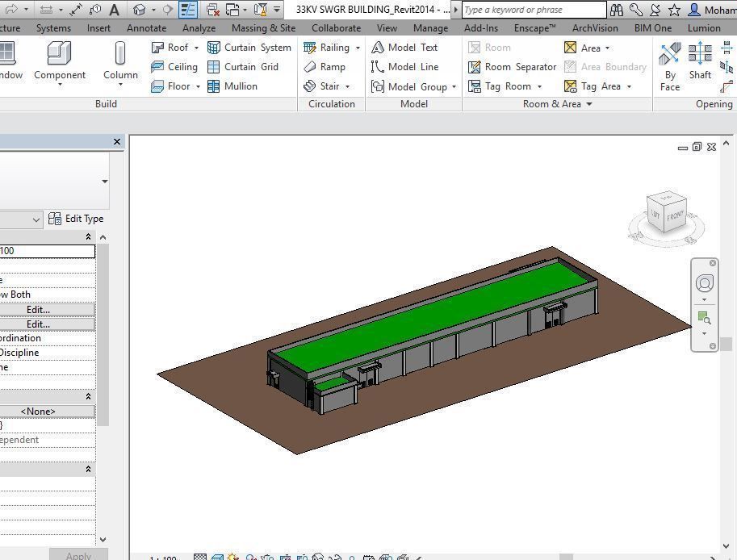This screenshot has height=560, width=737.
Task: Click the Model Text tool
Action: (404, 48)
